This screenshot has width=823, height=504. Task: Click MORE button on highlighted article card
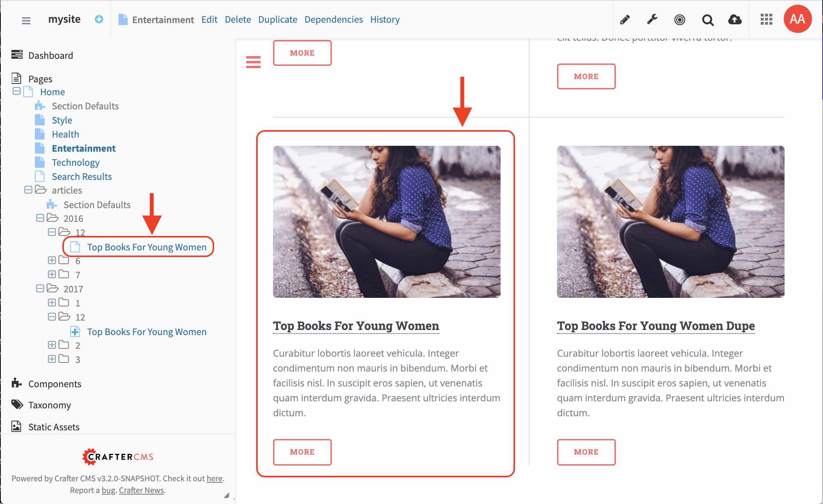[x=302, y=452]
